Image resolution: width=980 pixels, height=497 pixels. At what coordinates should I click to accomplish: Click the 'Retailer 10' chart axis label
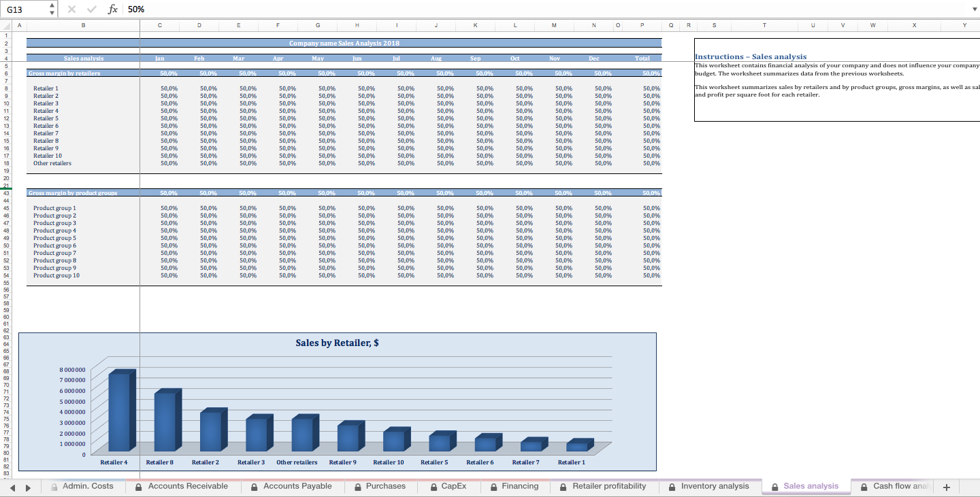click(389, 462)
